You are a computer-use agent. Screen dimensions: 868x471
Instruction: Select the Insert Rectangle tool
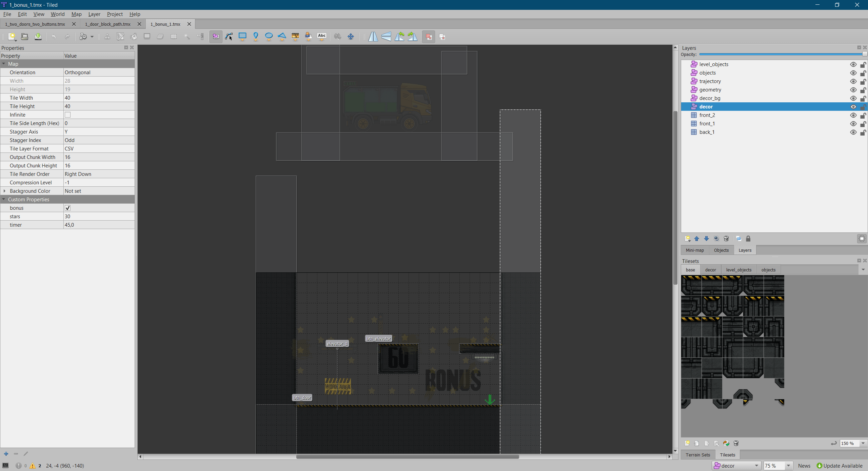pyautogui.click(x=242, y=36)
